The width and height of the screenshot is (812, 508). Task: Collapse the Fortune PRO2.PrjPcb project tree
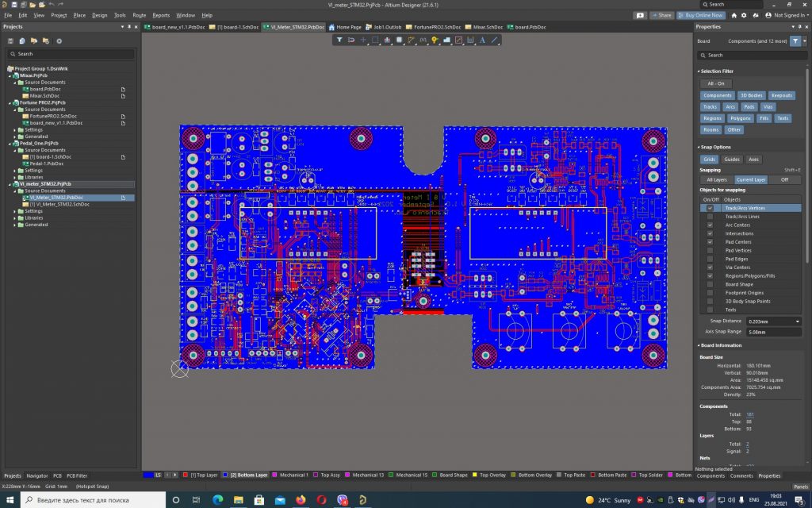tap(11, 102)
